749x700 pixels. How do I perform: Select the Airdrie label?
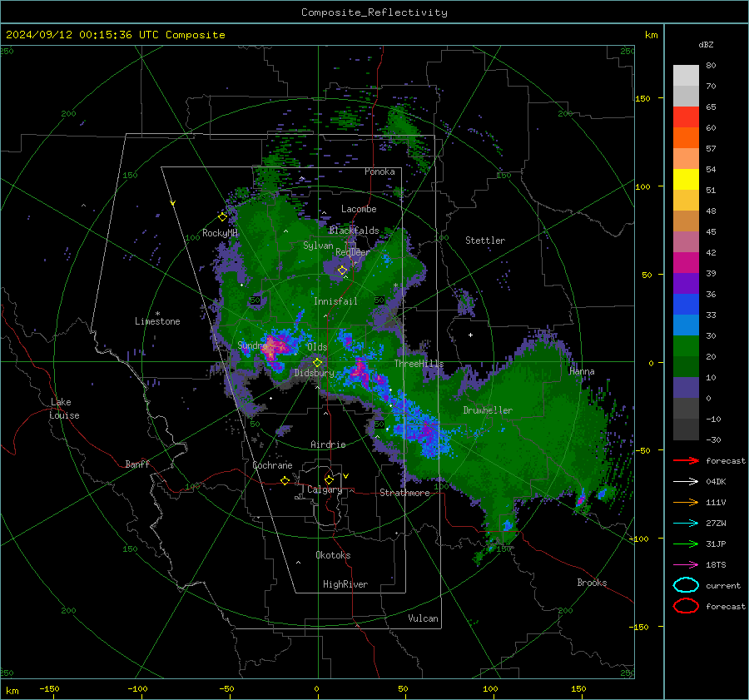(328, 444)
